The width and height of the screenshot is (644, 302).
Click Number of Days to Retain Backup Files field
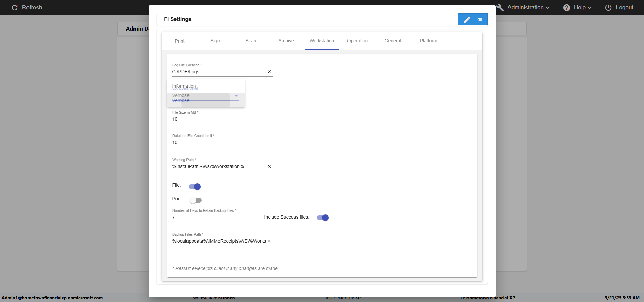tap(216, 217)
